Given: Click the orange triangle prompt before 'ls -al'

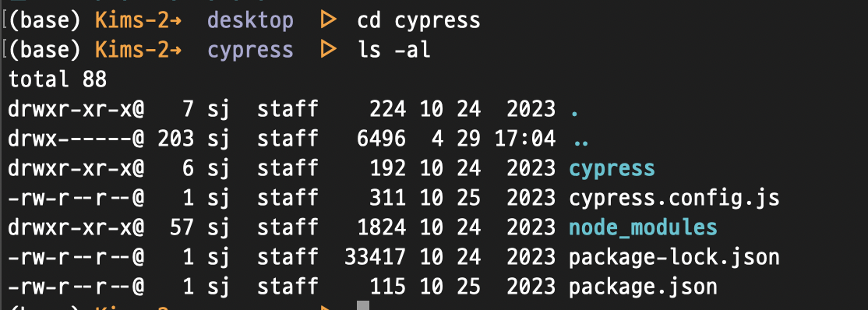Looking at the screenshot, I should (x=328, y=50).
